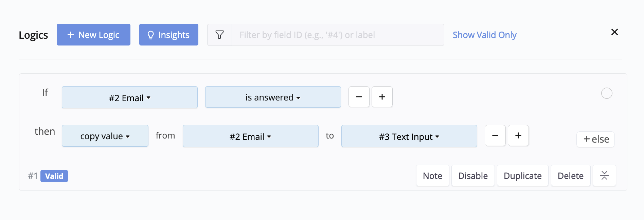This screenshot has width=644, height=220.
Task: Disable logic rule #1
Action: pos(473,176)
